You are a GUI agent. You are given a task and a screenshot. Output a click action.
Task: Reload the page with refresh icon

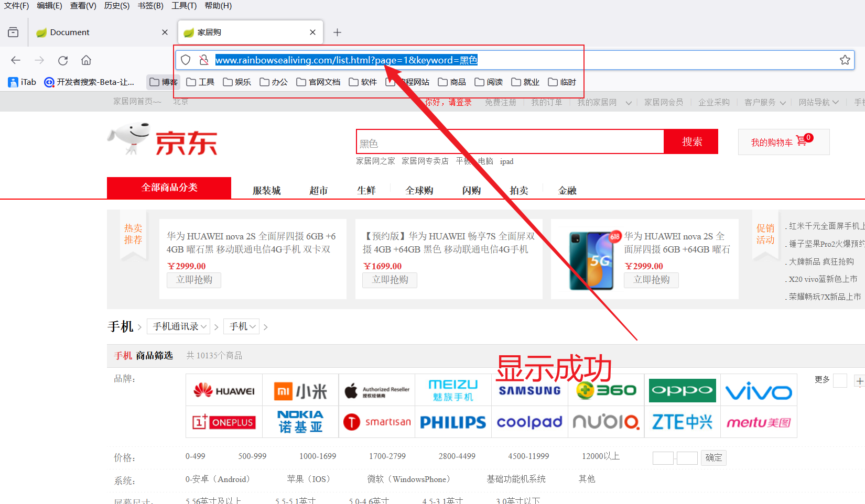63,60
